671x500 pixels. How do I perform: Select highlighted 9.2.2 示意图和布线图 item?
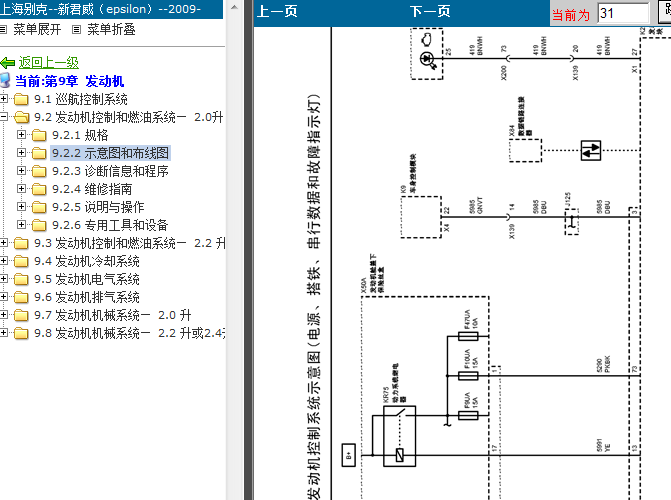click(110, 153)
